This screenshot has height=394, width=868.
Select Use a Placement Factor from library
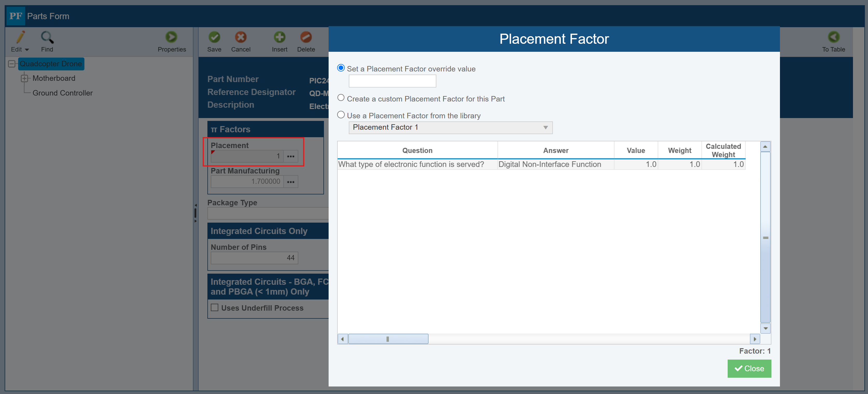pos(341,114)
